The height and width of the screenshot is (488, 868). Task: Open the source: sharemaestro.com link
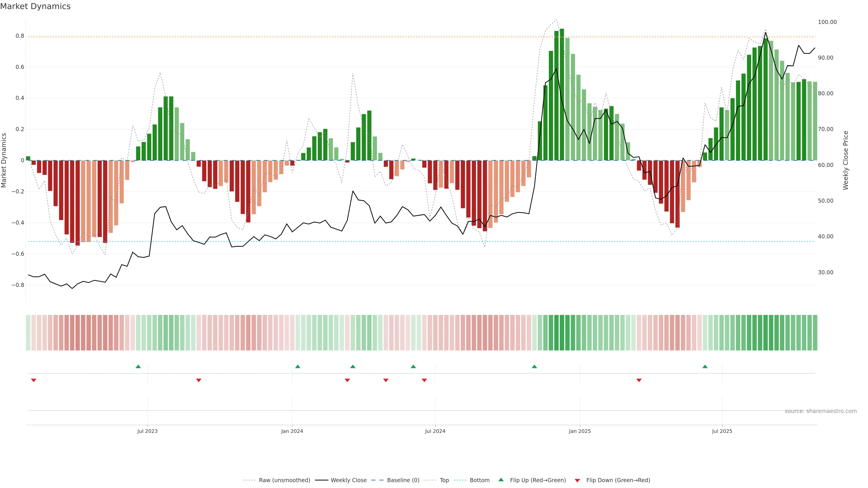click(x=821, y=411)
